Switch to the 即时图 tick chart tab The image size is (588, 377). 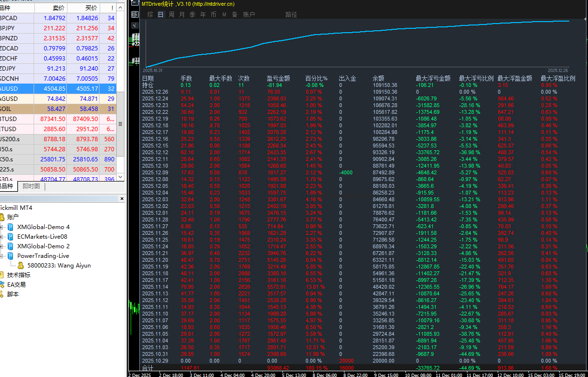31,186
